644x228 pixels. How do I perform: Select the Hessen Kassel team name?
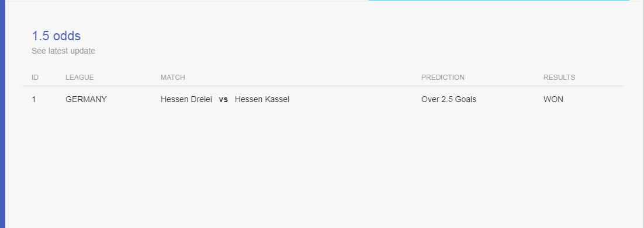262,99
